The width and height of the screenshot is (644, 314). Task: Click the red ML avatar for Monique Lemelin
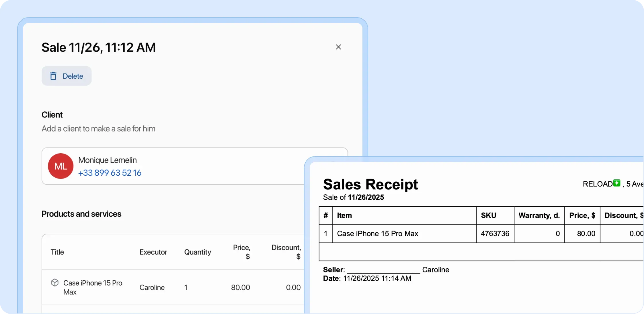coord(61,166)
